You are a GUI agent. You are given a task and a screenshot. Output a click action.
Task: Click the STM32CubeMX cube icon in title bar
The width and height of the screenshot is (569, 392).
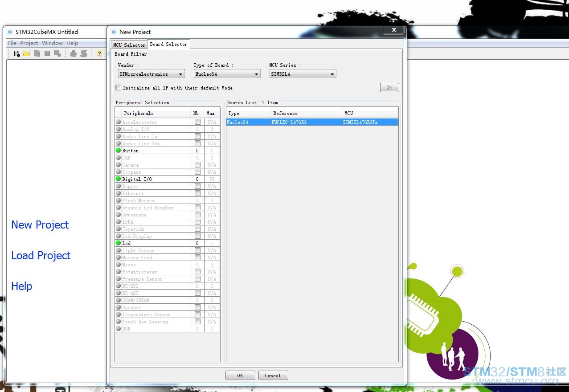[x=10, y=32]
